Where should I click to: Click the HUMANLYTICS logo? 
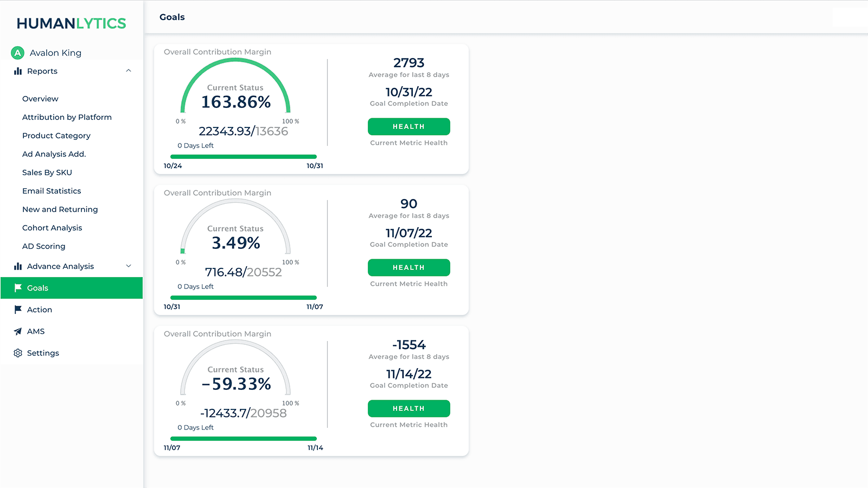(71, 23)
